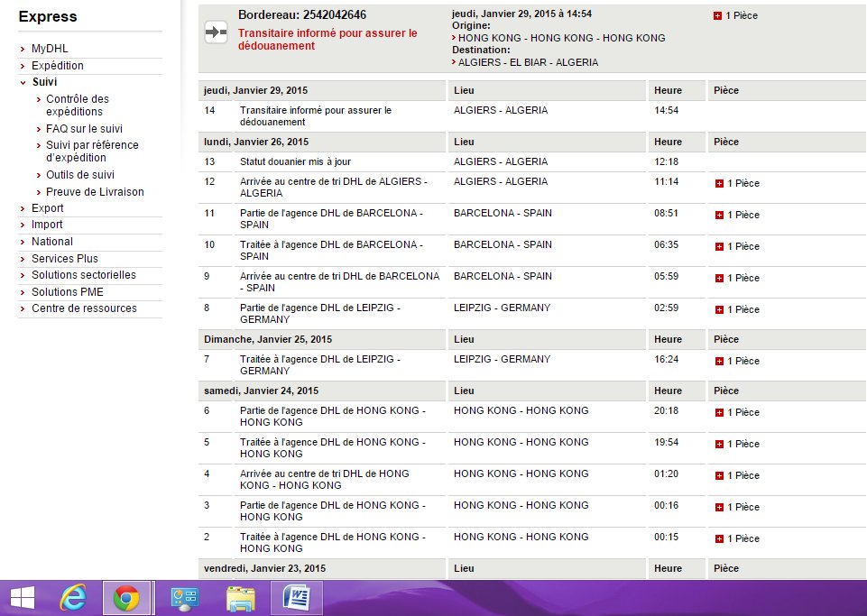This screenshot has height=616, width=867.
Task: Open the Control Panel taskbar icon
Action: coord(185,598)
